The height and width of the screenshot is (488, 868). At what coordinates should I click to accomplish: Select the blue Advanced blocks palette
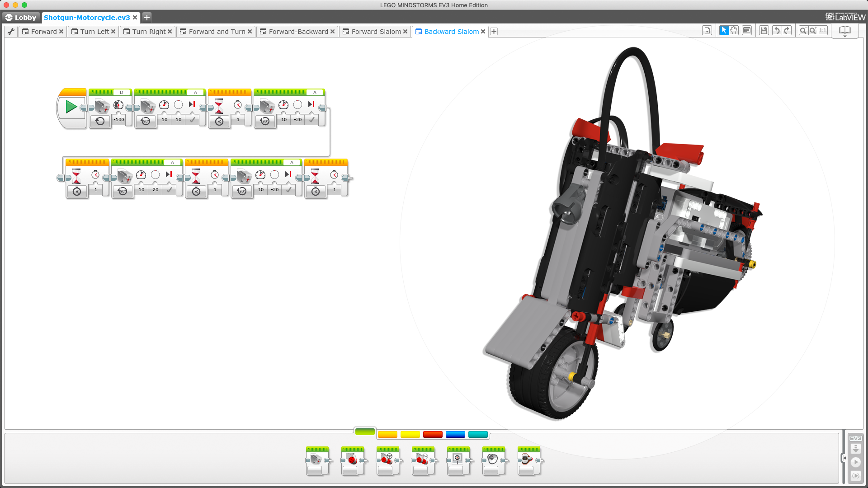coord(455,434)
